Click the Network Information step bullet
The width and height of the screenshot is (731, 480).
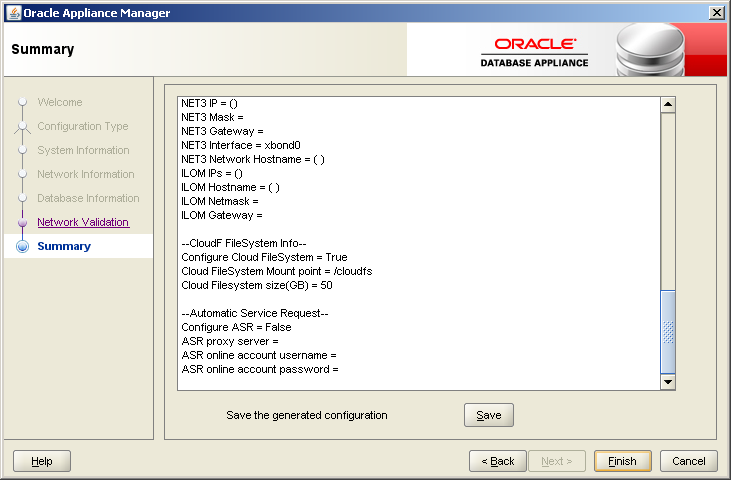pos(22,174)
